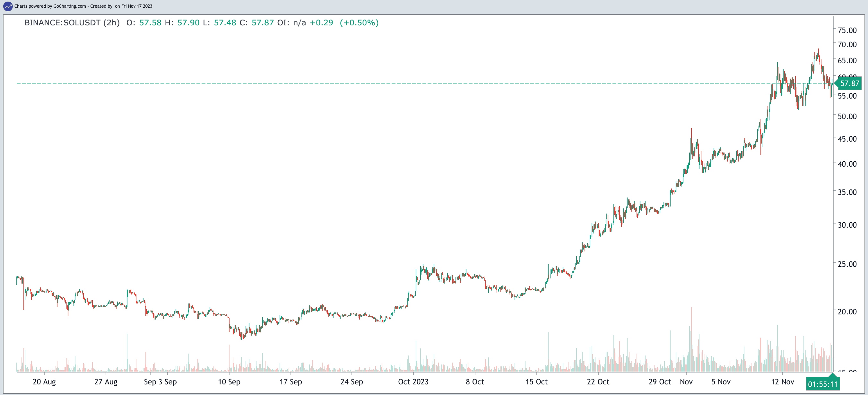Click the 01:55:11 candle countdown badge
This screenshot has height=395, width=868.
pos(822,384)
